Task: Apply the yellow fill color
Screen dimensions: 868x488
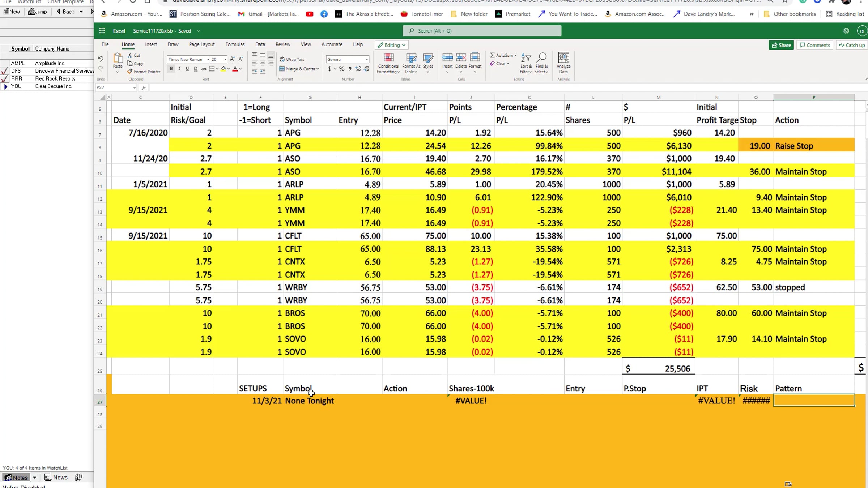Action: (224, 69)
